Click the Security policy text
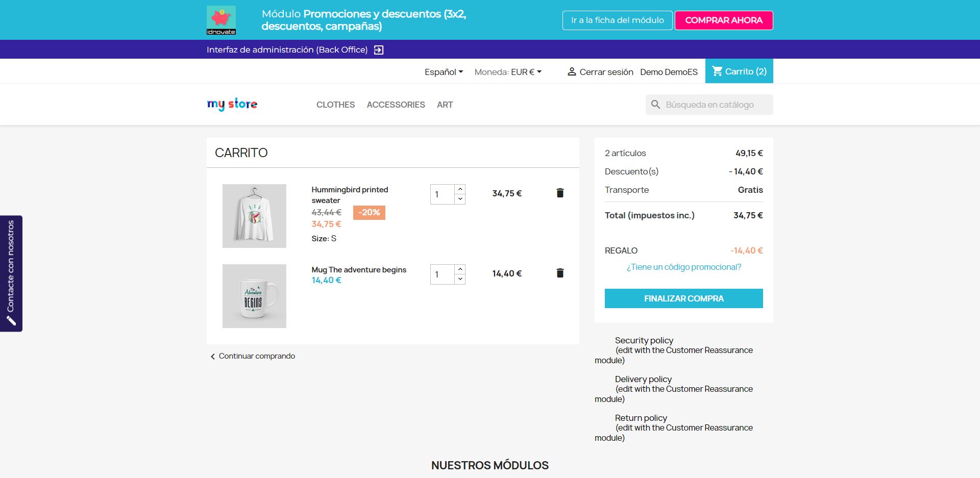Image resolution: width=980 pixels, height=478 pixels. pyautogui.click(x=644, y=340)
